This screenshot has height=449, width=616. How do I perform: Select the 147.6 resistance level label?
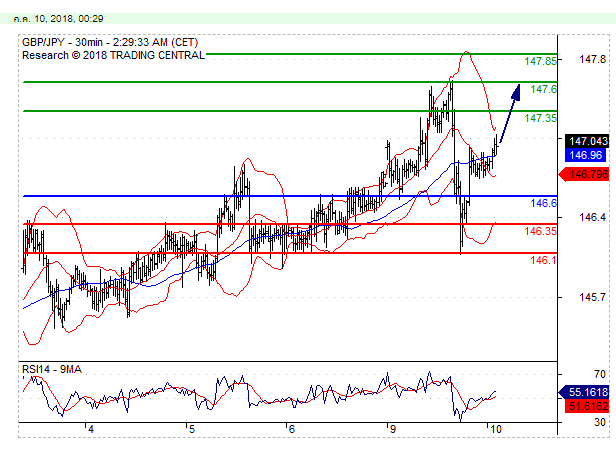[544, 89]
